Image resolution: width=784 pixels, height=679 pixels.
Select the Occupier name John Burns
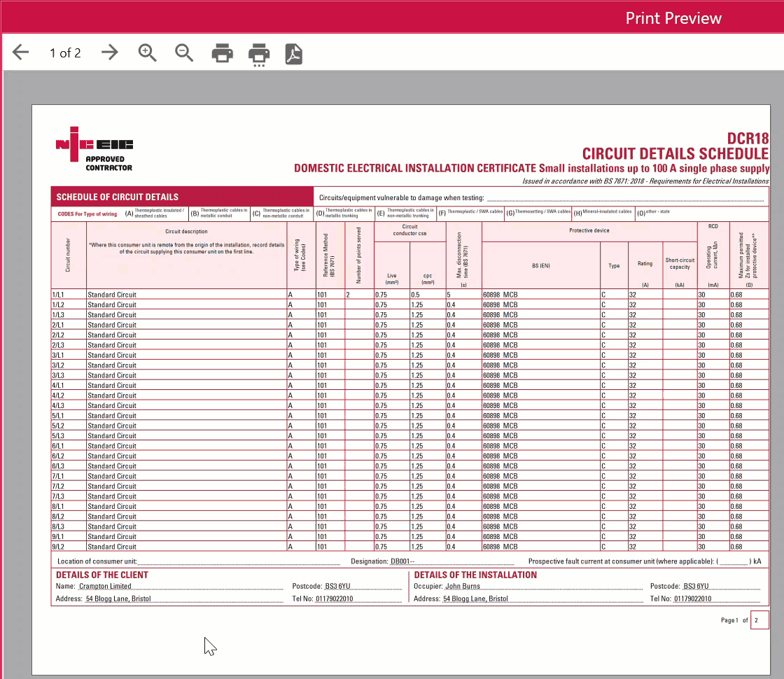[462, 586]
